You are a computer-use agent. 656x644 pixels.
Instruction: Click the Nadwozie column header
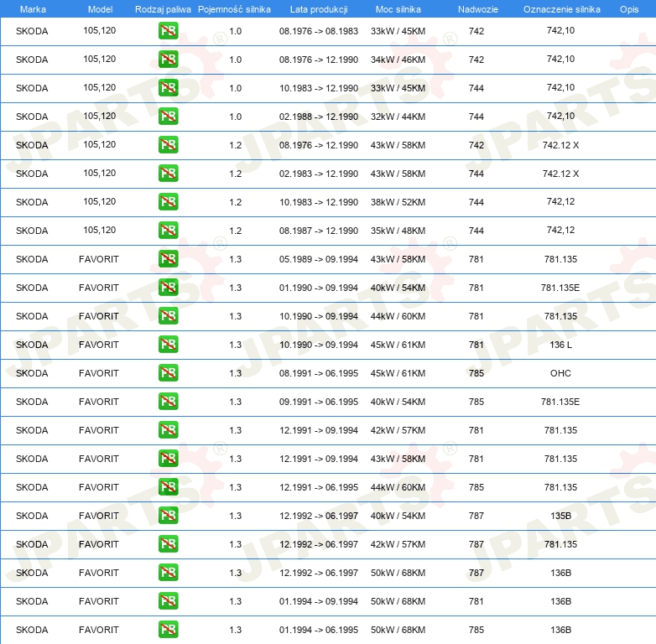tap(478, 9)
